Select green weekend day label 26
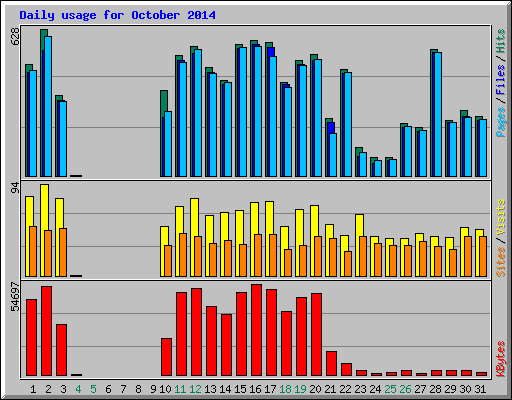This screenshot has width=512, height=400. pos(405,389)
